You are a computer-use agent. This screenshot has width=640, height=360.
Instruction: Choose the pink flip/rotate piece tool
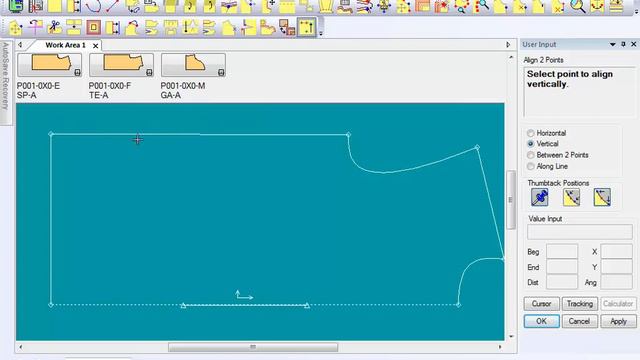(x=35, y=27)
